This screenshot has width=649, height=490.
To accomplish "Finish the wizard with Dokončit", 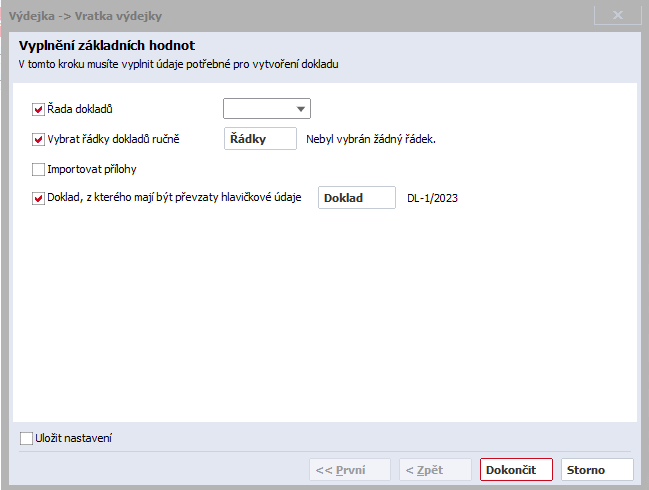I will (516, 470).
